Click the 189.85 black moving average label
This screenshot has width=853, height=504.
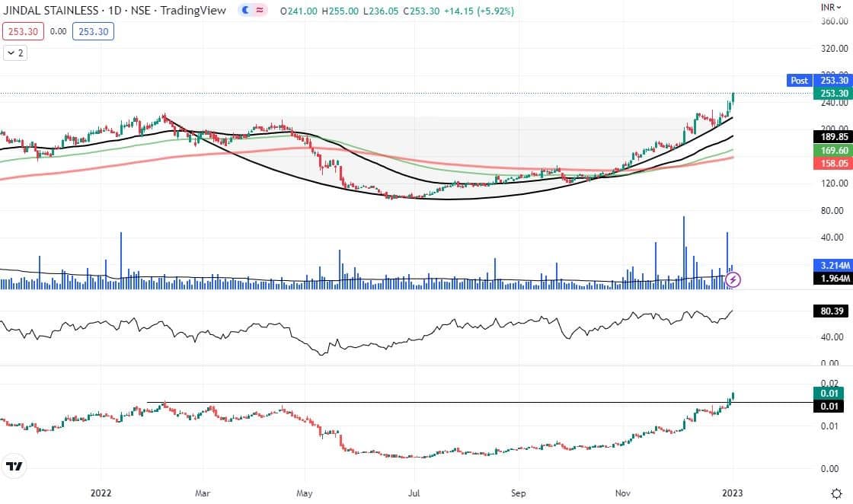point(829,137)
